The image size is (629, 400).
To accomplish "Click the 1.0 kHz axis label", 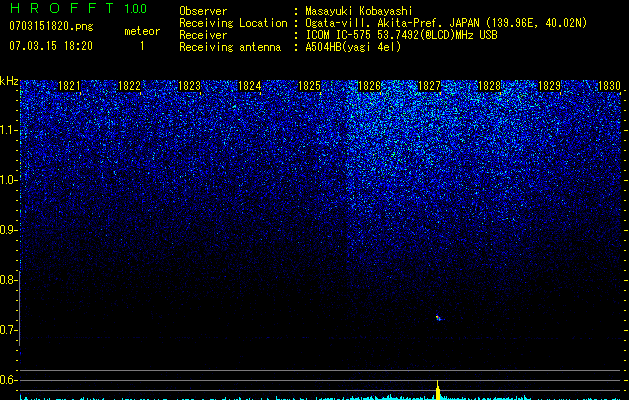I will click(x=9, y=180).
